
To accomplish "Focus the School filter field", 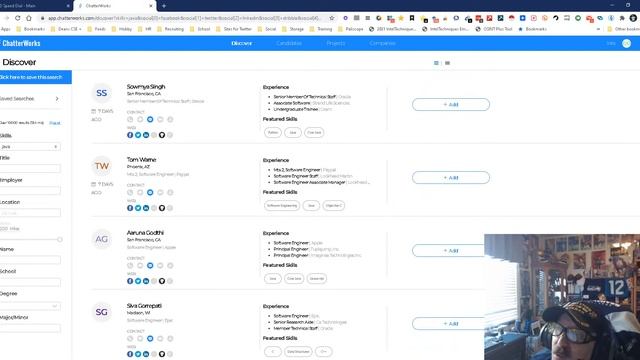I will 30,282.
